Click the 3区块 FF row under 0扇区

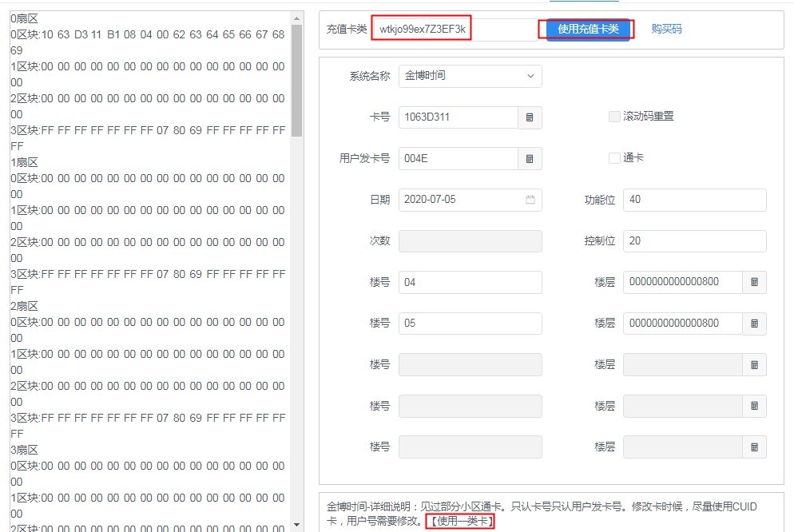148,138
